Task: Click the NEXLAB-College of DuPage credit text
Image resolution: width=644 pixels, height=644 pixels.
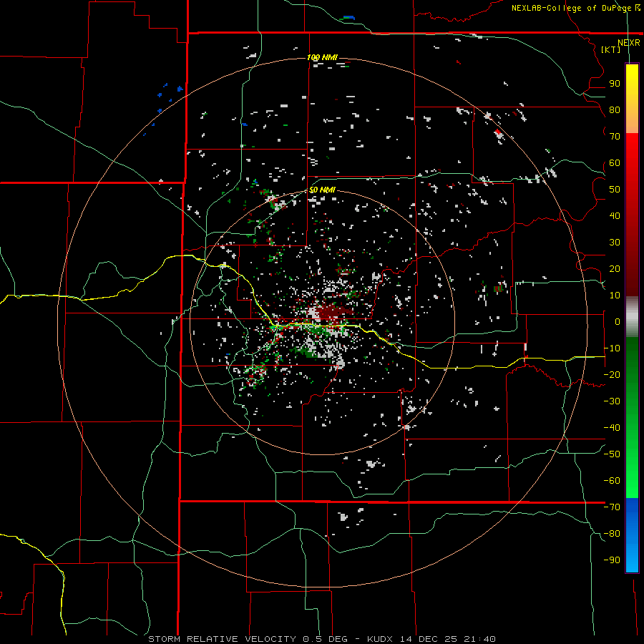Action: click(572, 8)
